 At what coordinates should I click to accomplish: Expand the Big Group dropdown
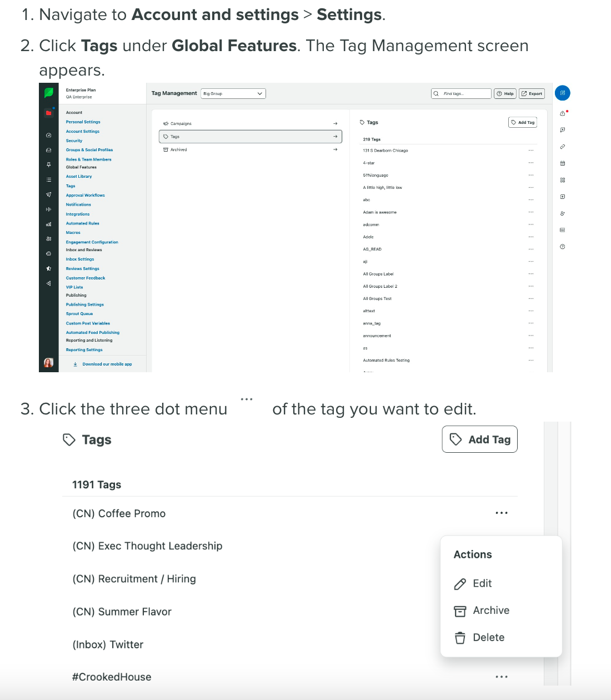tap(233, 93)
